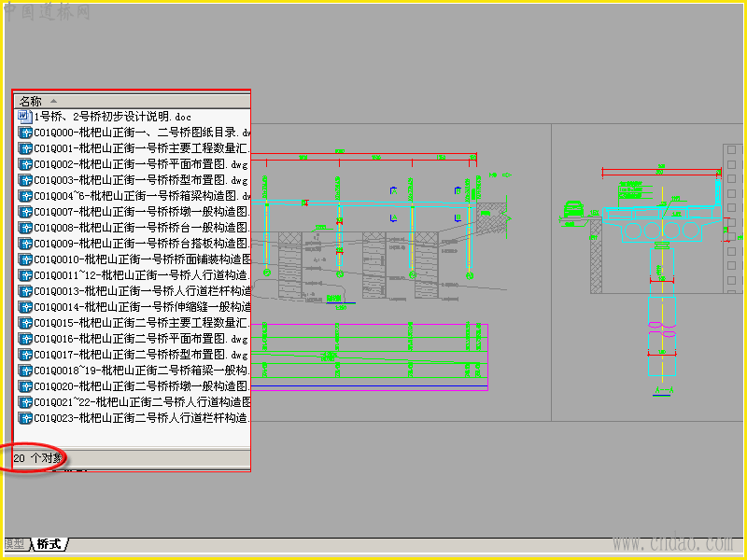Select the C01Q009 一号桥桥台搭板构造图 file name
The height and width of the screenshot is (560, 747).
142,244
